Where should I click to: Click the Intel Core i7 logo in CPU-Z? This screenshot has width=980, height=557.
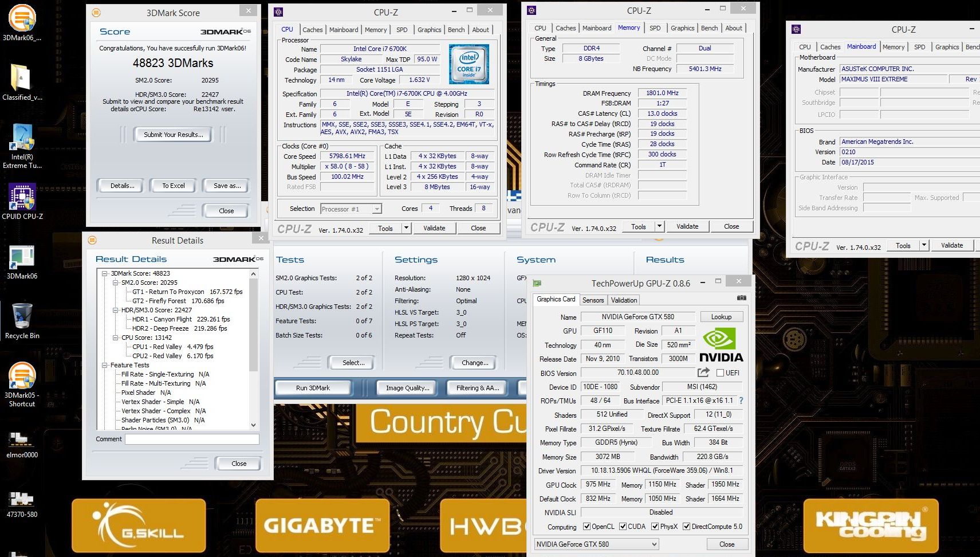(469, 64)
